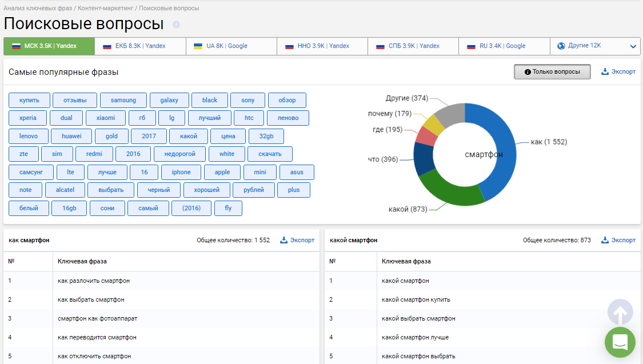Image resolution: width=643 pixels, height=364 pixels.
Task: Click row 'как выбрать смартфон'
Action: coord(161,299)
